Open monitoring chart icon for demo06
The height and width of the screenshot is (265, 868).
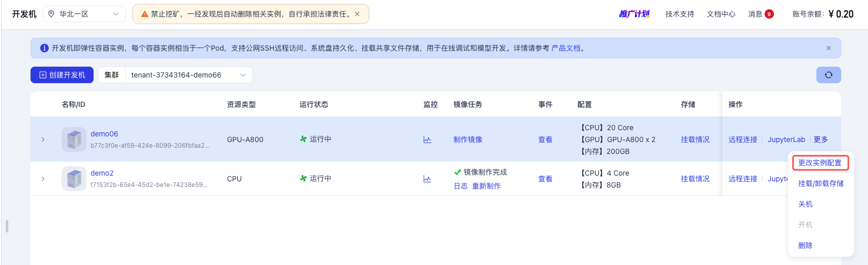427,139
